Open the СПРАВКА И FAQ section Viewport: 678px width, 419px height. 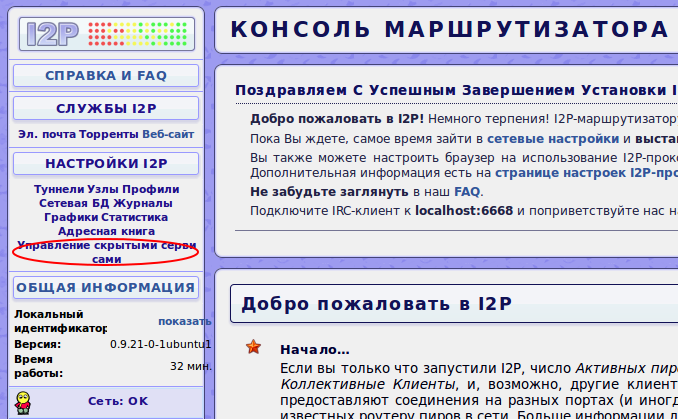click(106, 76)
